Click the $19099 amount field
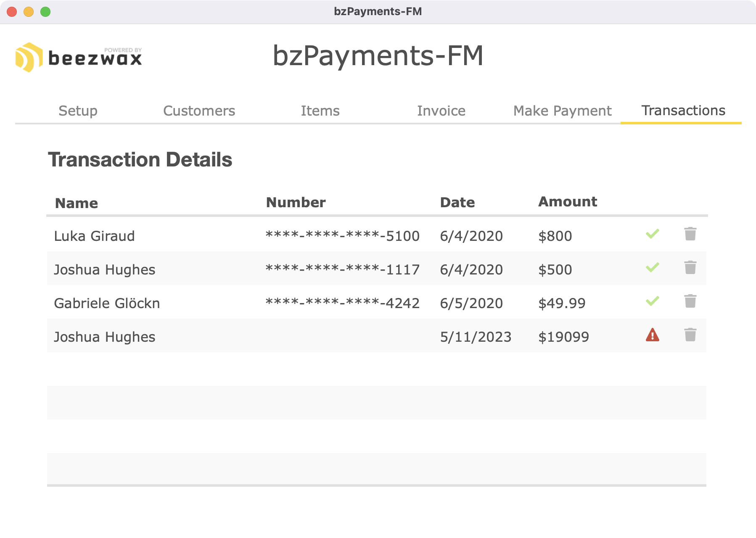The width and height of the screenshot is (756, 538). pyautogui.click(x=563, y=337)
